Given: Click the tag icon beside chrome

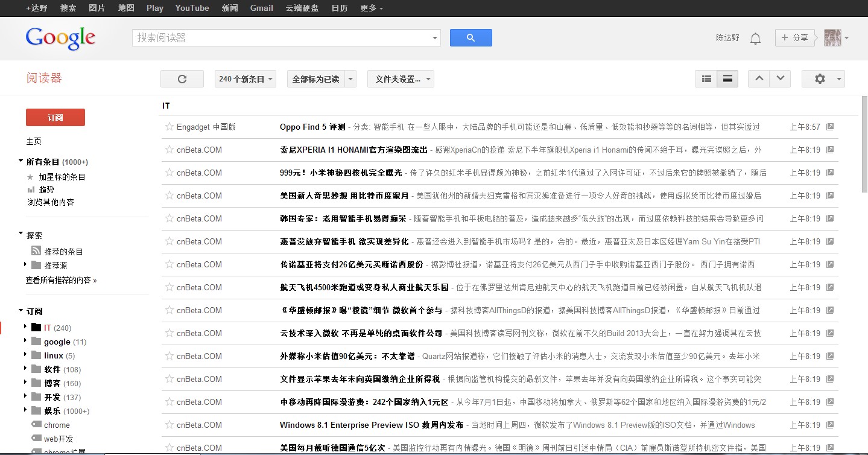Looking at the screenshot, I should point(36,425).
